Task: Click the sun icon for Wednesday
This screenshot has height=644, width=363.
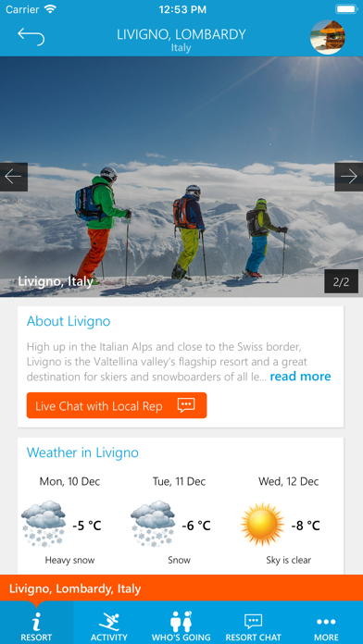Action: [262, 524]
